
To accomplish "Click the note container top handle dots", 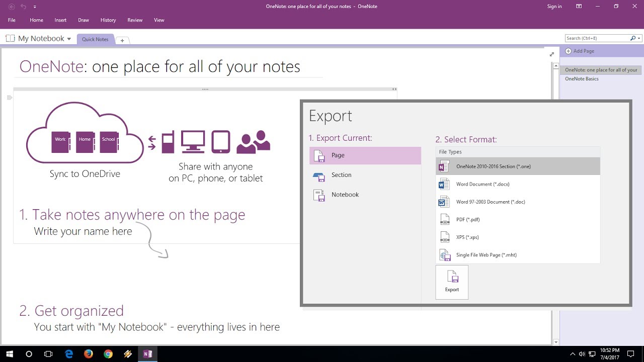I will point(205,89).
